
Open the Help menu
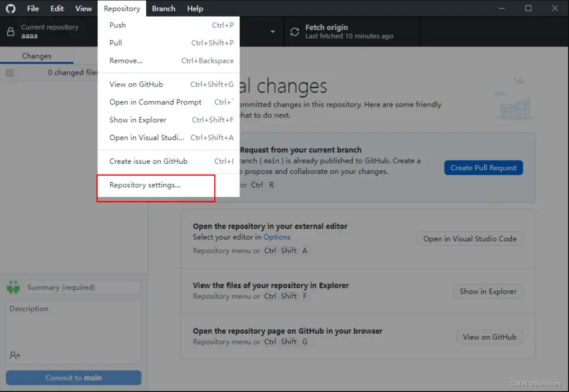point(195,8)
